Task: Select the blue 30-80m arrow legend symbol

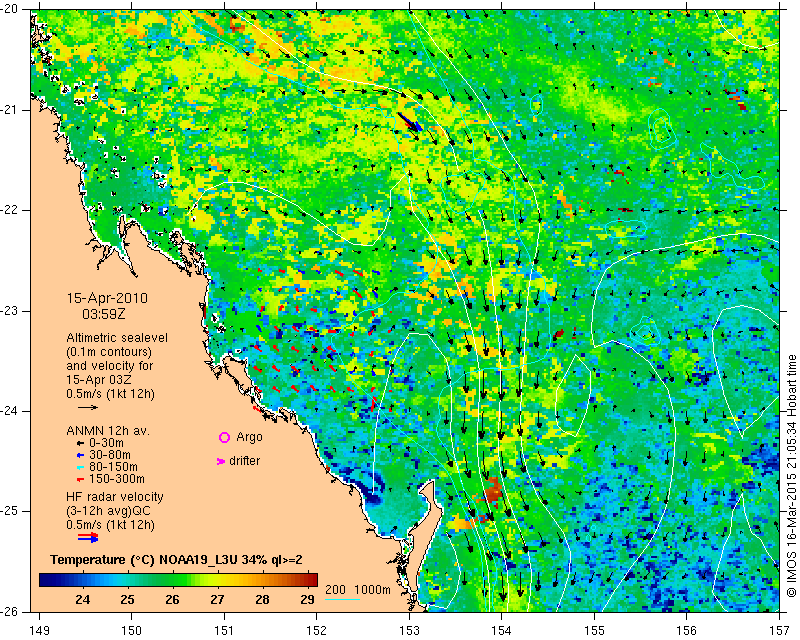Action: click(x=80, y=455)
